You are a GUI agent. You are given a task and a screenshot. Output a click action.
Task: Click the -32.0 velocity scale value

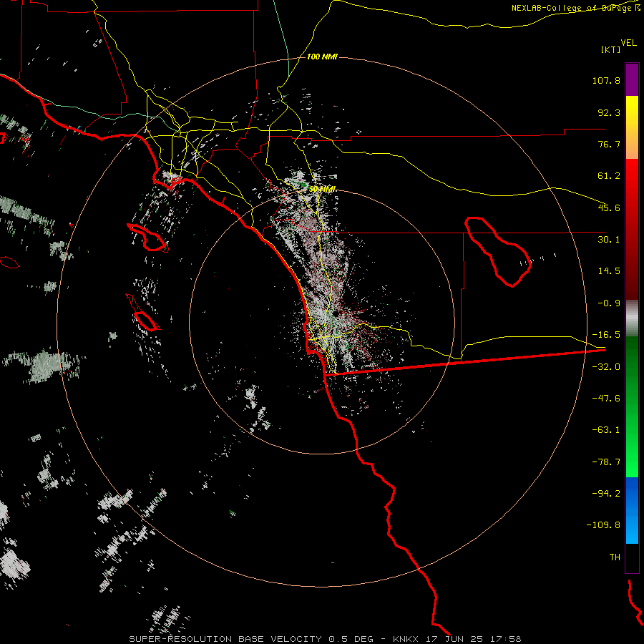coord(606,367)
